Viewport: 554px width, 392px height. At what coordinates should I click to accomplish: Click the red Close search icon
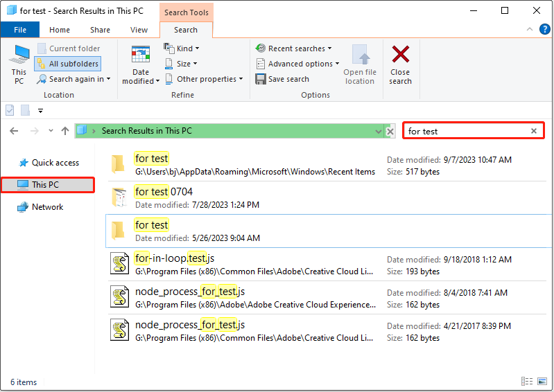400,55
